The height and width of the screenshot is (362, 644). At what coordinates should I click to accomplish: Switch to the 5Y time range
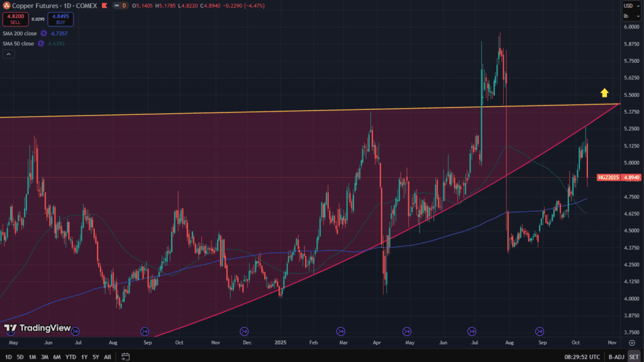95,357
